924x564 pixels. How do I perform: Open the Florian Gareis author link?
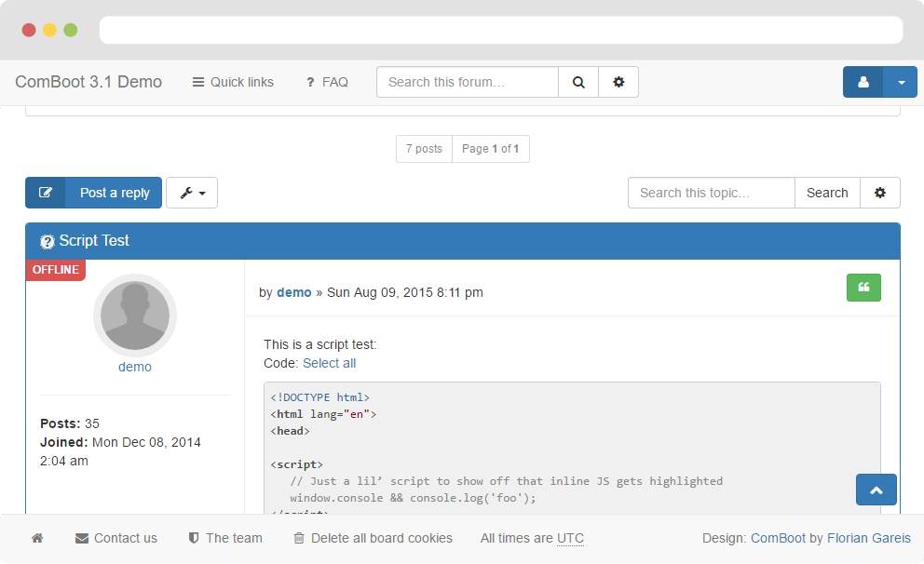click(x=869, y=538)
